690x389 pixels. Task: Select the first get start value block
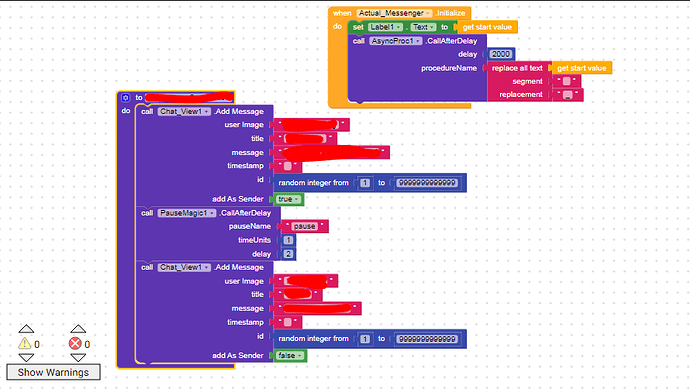487,27
